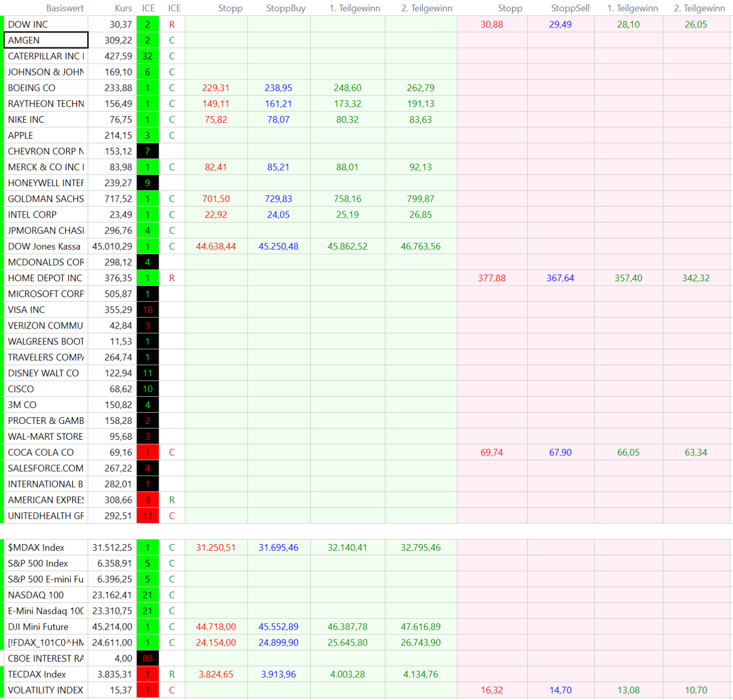Viewport: 733px width, 700px height.
Task: Select Boeing's Stopp value 229,31
Action: tap(215, 88)
